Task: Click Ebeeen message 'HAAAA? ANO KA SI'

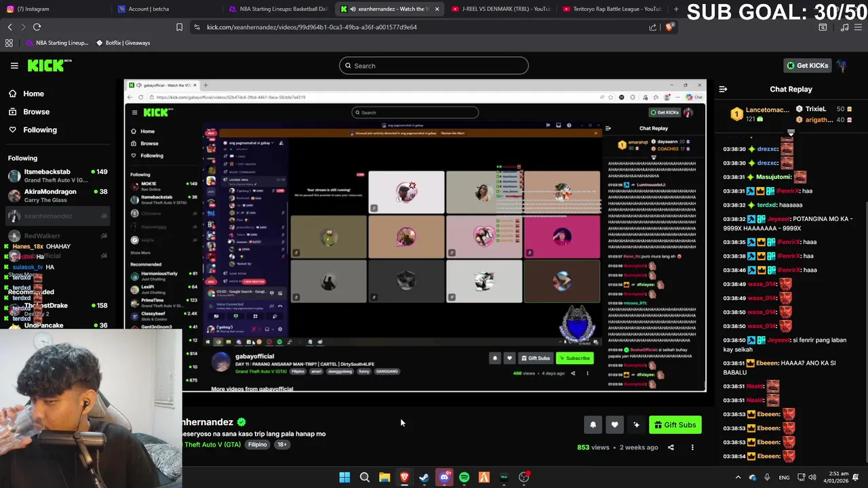Action: click(x=787, y=367)
